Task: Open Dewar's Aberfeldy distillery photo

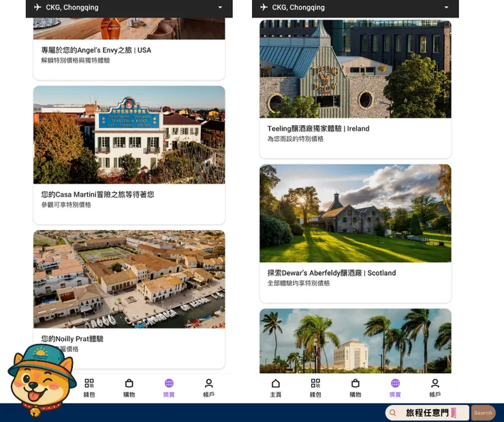Action: pyautogui.click(x=356, y=213)
